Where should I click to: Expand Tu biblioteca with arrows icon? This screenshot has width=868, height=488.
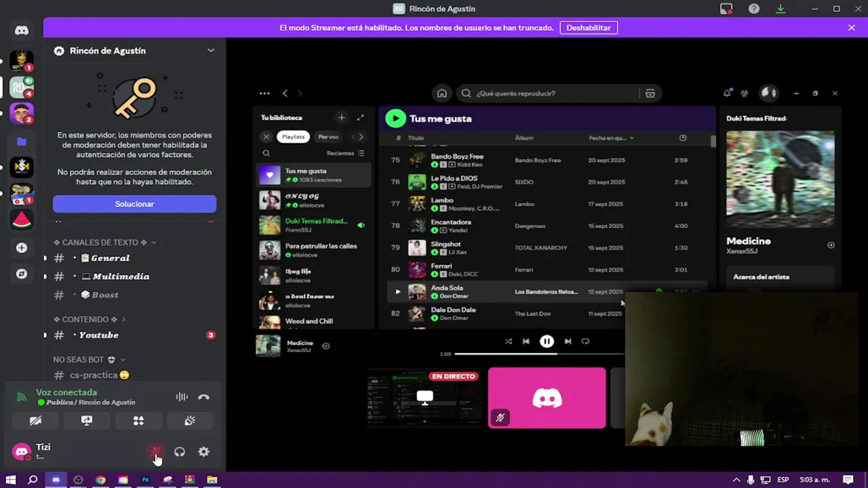360,118
